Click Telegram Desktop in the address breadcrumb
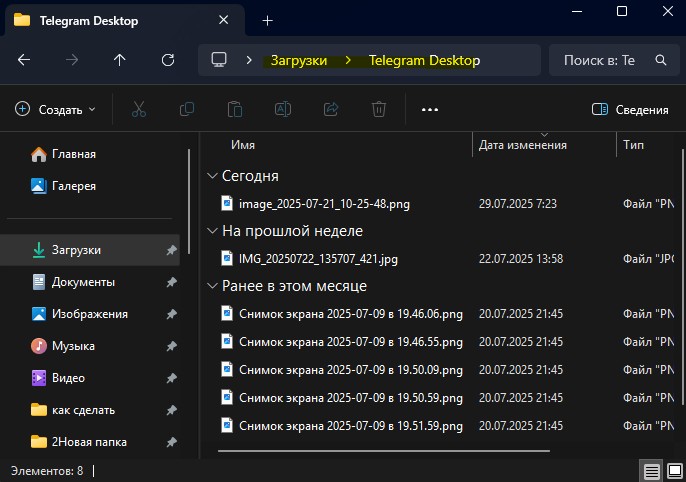This screenshot has width=686, height=482. (424, 60)
